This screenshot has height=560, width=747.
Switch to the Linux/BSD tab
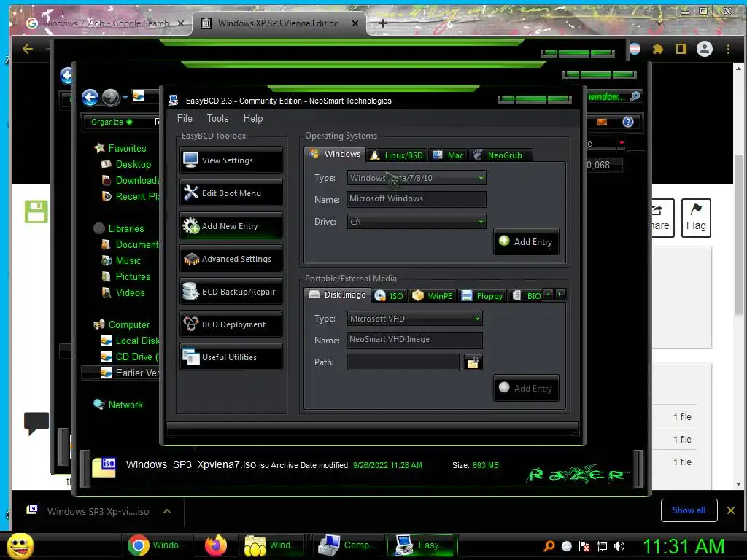coord(397,155)
